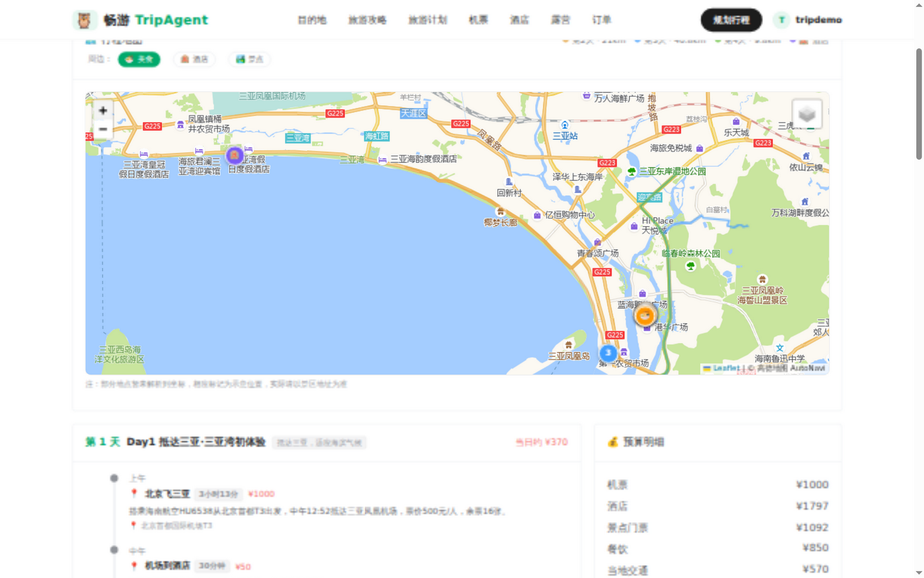Click the 三亚东岸湿地公园 tree icon
Screen dimensions: 924x578
point(632,171)
